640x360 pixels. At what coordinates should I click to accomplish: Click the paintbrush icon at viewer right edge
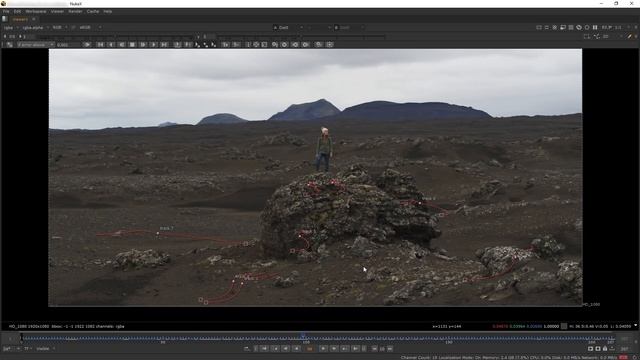tap(630, 36)
